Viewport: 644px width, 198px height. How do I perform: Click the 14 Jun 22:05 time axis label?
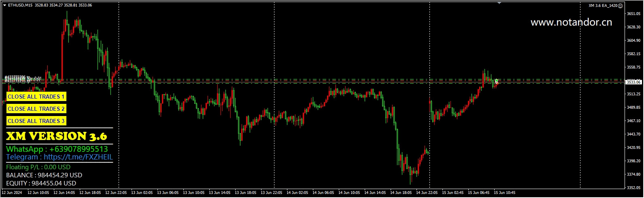point(426,193)
